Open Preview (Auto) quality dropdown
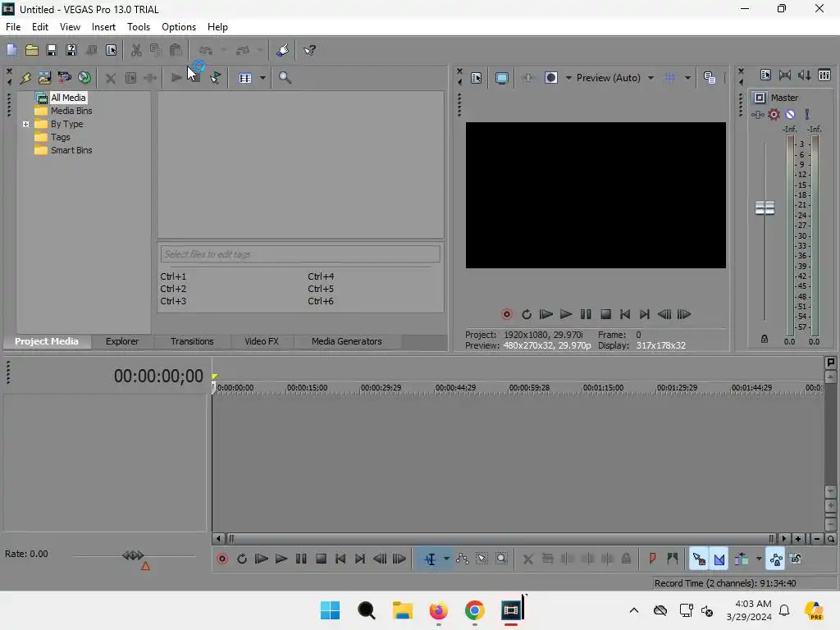 (x=615, y=78)
